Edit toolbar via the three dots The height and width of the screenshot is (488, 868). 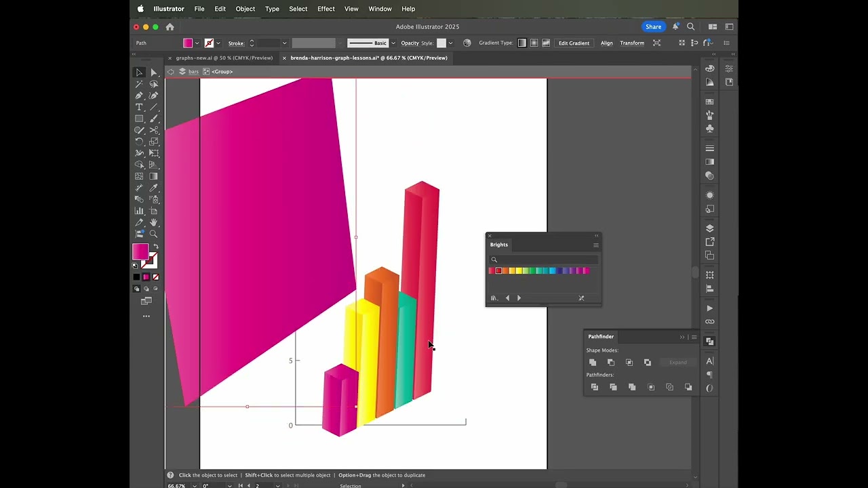coord(146,317)
